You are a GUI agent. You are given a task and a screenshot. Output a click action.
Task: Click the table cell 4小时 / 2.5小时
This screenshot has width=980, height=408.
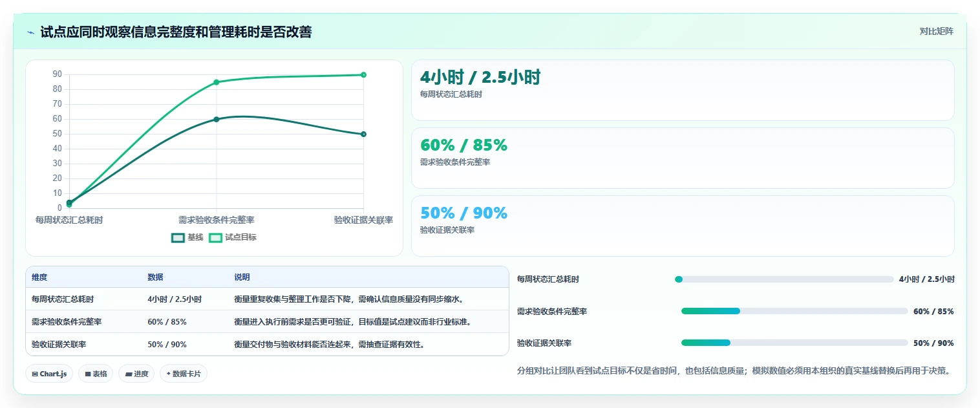(x=175, y=299)
